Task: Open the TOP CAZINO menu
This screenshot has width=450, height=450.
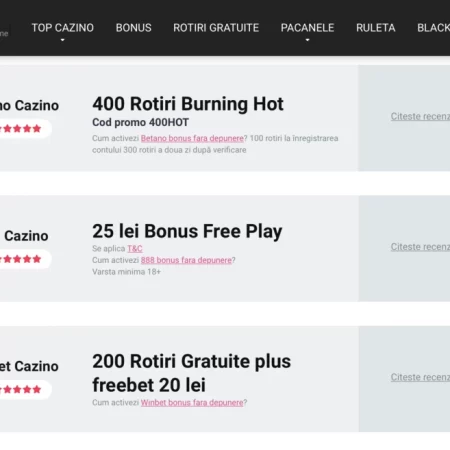Action: pyautogui.click(x=63, y=28)
